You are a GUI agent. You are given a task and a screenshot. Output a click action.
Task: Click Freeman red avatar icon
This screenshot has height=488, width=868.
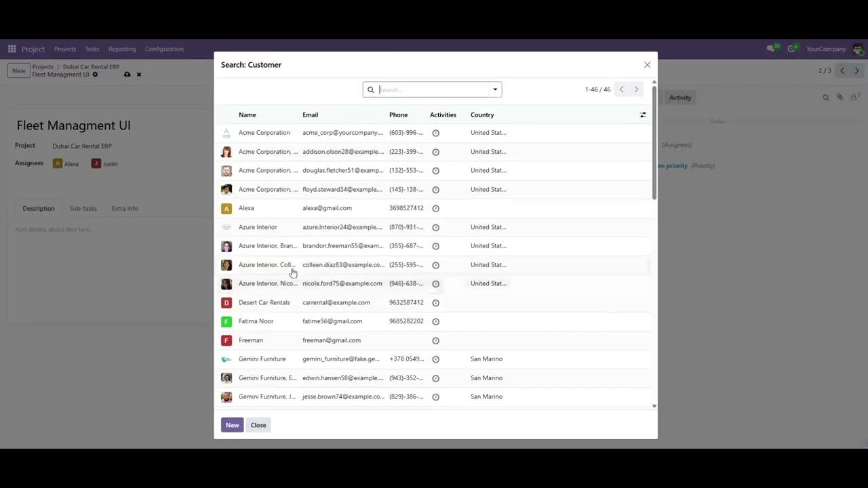(226, 340)
